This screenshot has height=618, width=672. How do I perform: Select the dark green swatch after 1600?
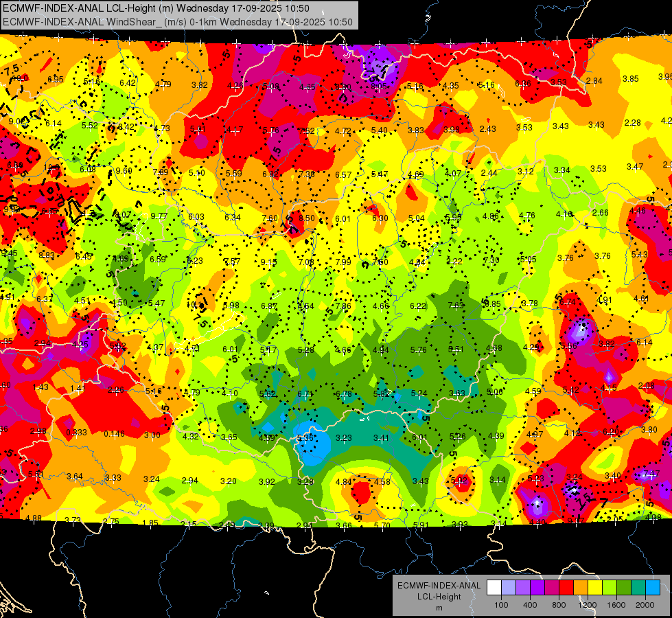(x=623, y=588)
